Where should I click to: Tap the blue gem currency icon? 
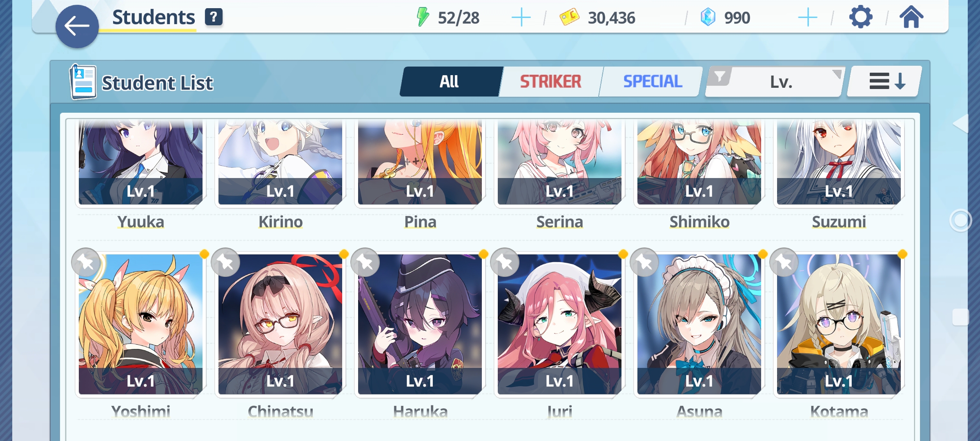708,18
